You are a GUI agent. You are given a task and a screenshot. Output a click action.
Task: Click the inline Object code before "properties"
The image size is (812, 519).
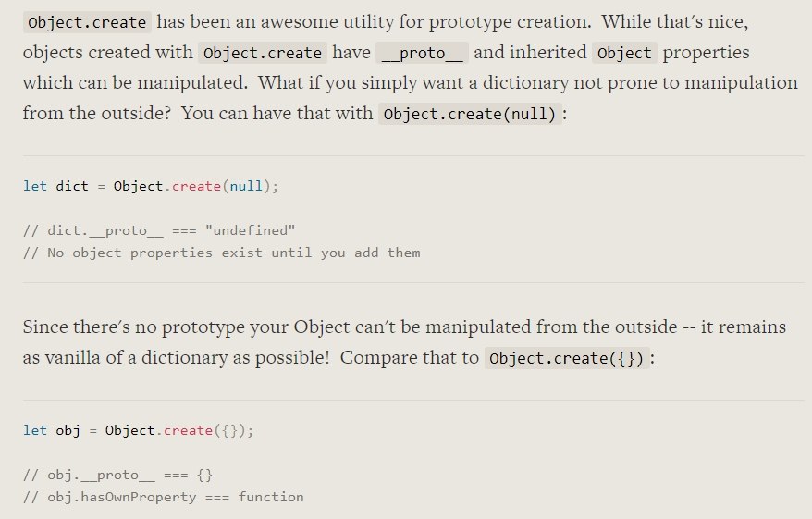pos(624,53)
